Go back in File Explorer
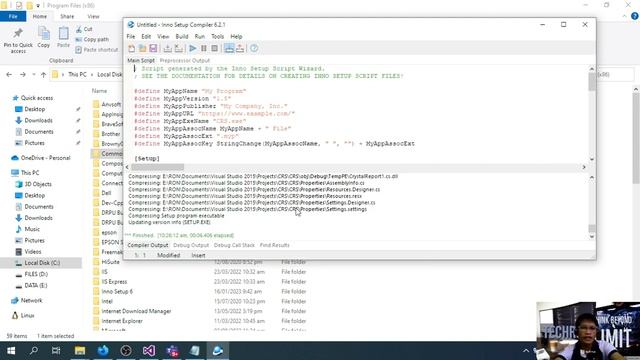 (9, 75)
